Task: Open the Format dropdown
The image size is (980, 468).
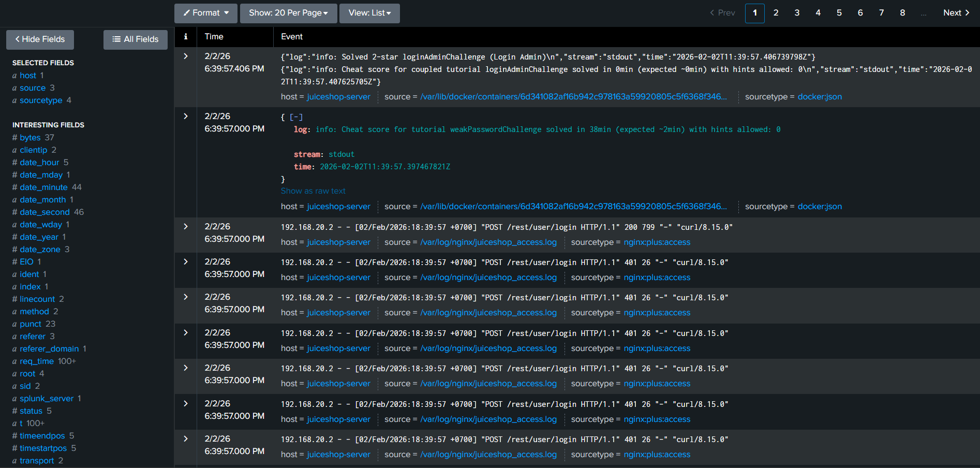Action: [x=205, y=13]
